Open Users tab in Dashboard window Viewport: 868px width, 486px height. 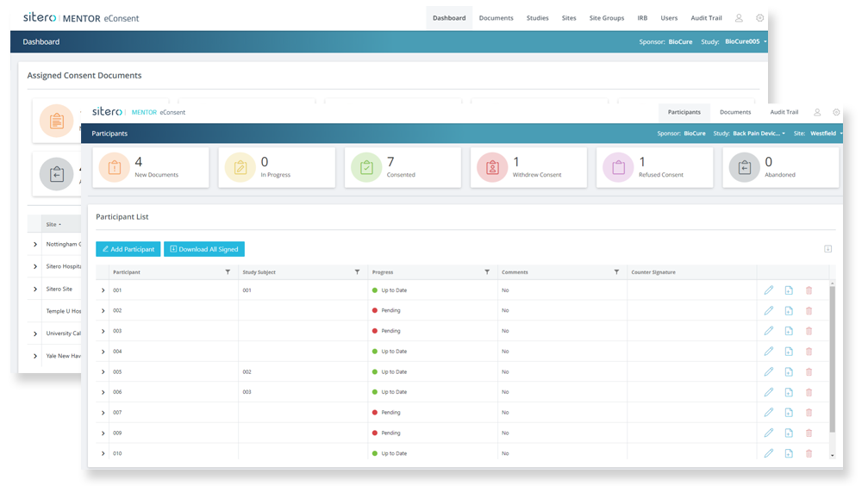point(669,18)
